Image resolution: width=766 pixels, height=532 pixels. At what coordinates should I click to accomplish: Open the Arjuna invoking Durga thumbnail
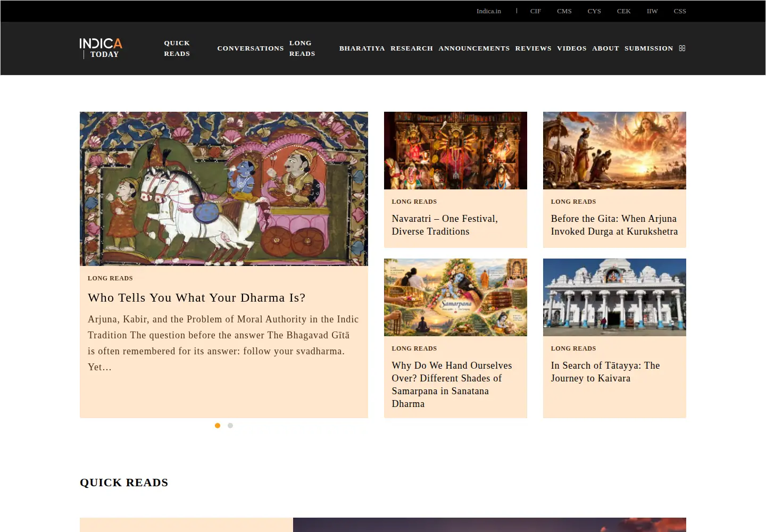pos(614,151)
